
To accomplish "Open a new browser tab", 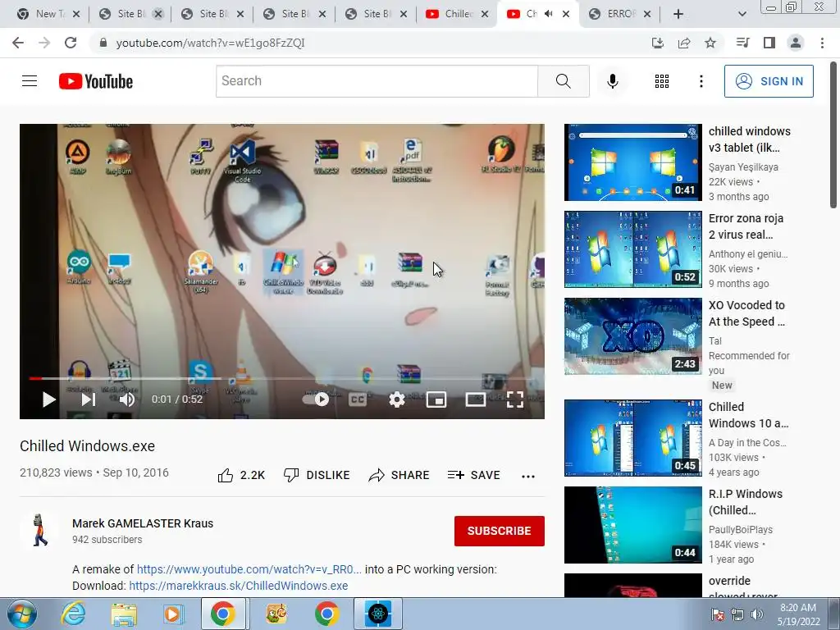I will [x=678, y=14].
